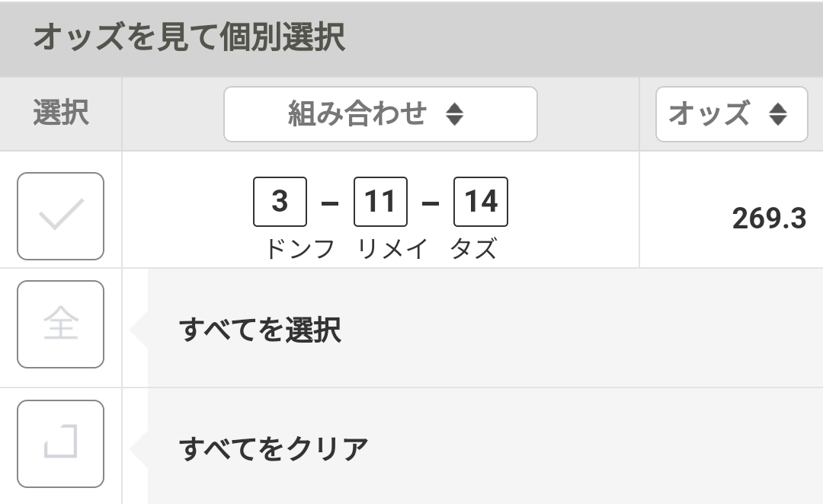This screenshot has height=504, width=823.
Task: Open the 組み合わせ sort dropdown
Action: pos(379,114)
